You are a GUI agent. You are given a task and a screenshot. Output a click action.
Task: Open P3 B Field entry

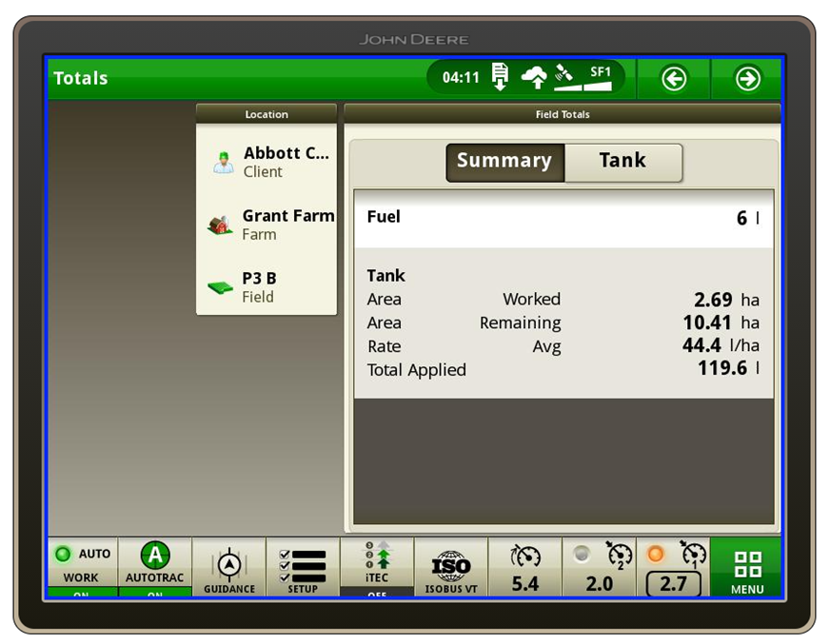(x=267, y=287)
